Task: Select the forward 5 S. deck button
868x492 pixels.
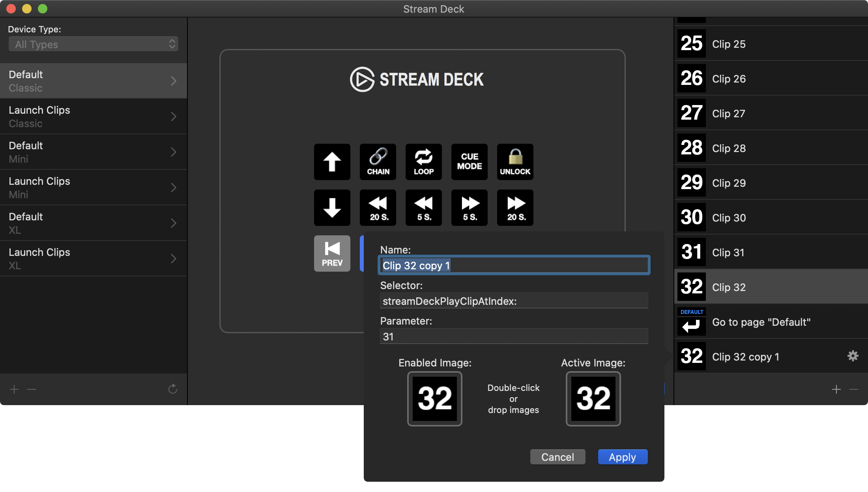Action: [x=470, y=208]
